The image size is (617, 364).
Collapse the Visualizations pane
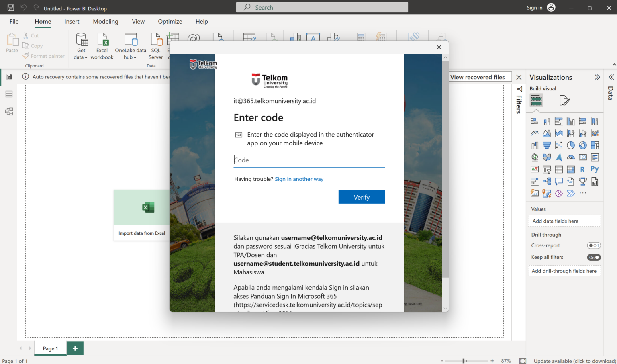(598, 77)
